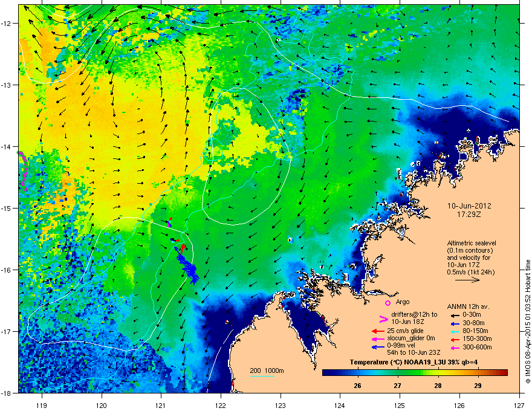Click the blue 30-80m ANMN legend arrow
This screenshot has height=411, width=532.
tap(456, 323)
